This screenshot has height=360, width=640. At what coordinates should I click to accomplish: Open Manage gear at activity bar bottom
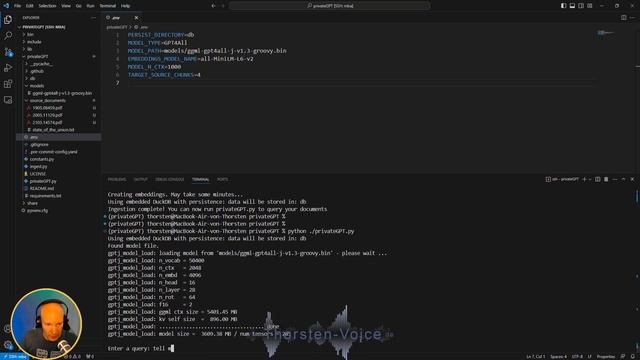tap(8, 345)
